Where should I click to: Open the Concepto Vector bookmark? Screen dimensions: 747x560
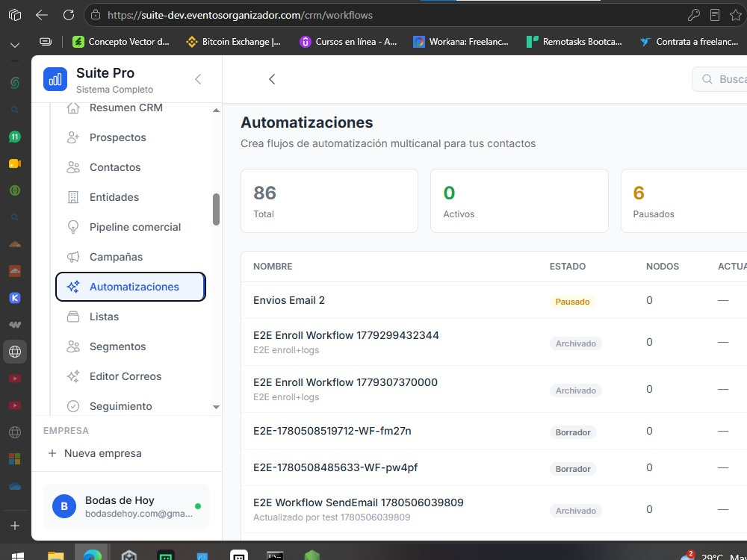tap(120, 42)
